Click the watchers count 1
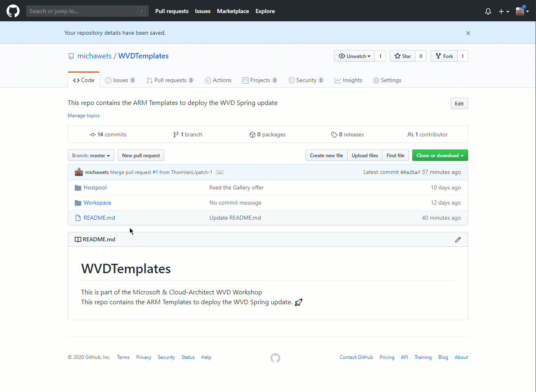This screenshot has height=392, width=536. pos(380,56)
